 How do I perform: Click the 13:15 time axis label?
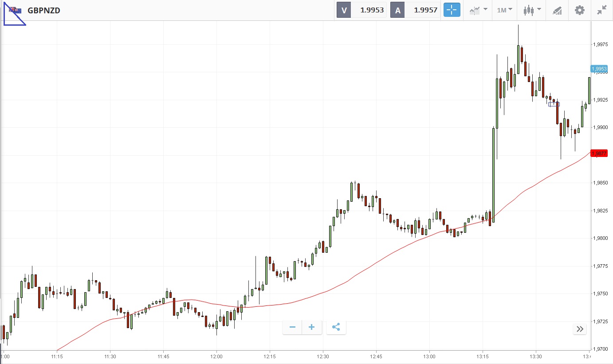pyautogui.click(x=483, y=356)
